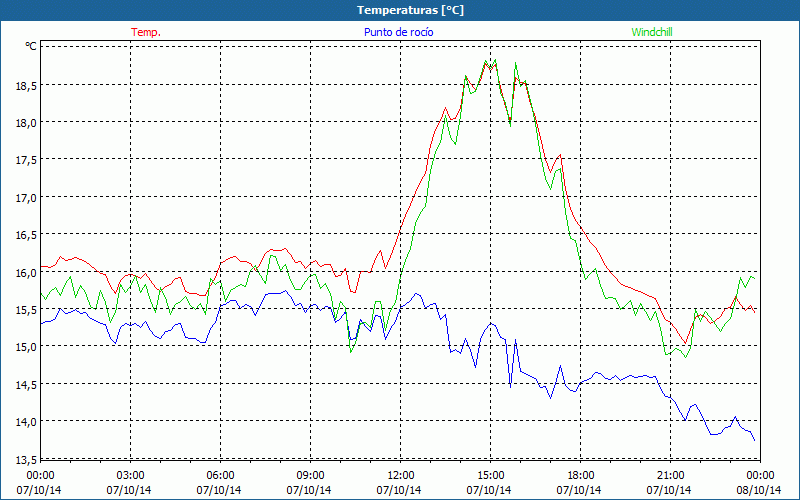
Task: Click the 15,0 y-axis value
Action: coord(27,347)
